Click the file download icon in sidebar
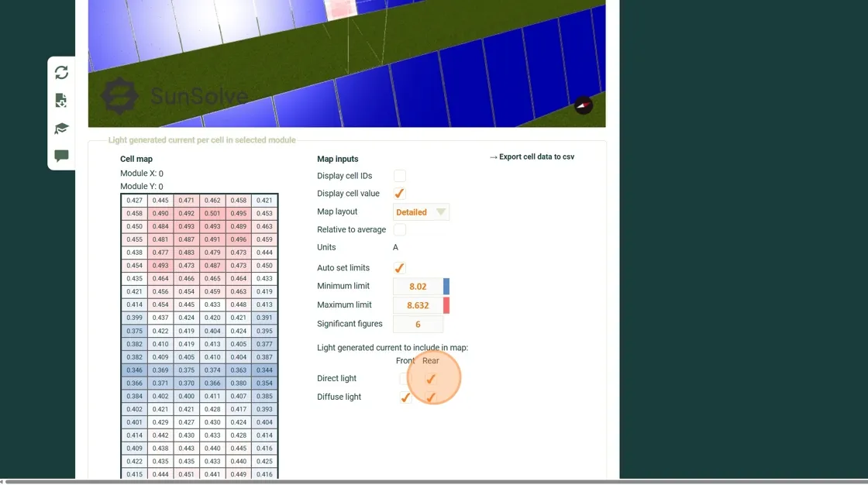This screenshot has height=485, width=868. coord(61,100)
